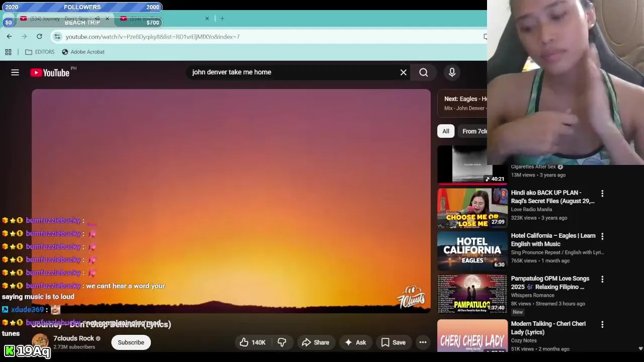Close the second browser tab

point(207,19)
